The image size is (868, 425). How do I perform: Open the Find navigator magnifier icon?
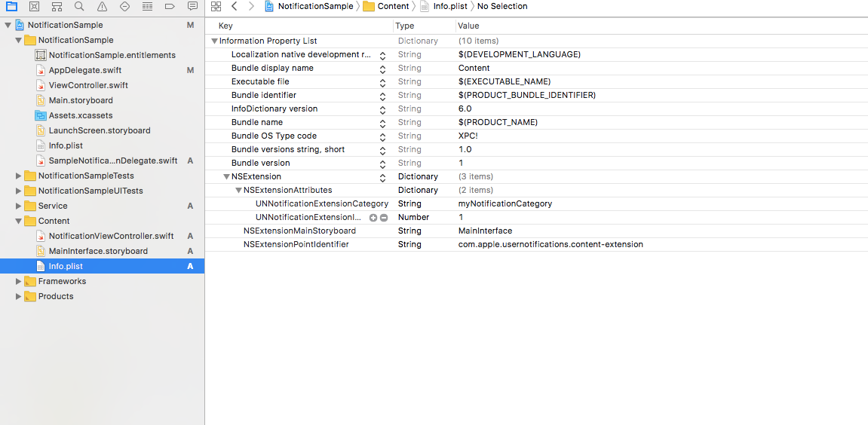click(79, 7)
